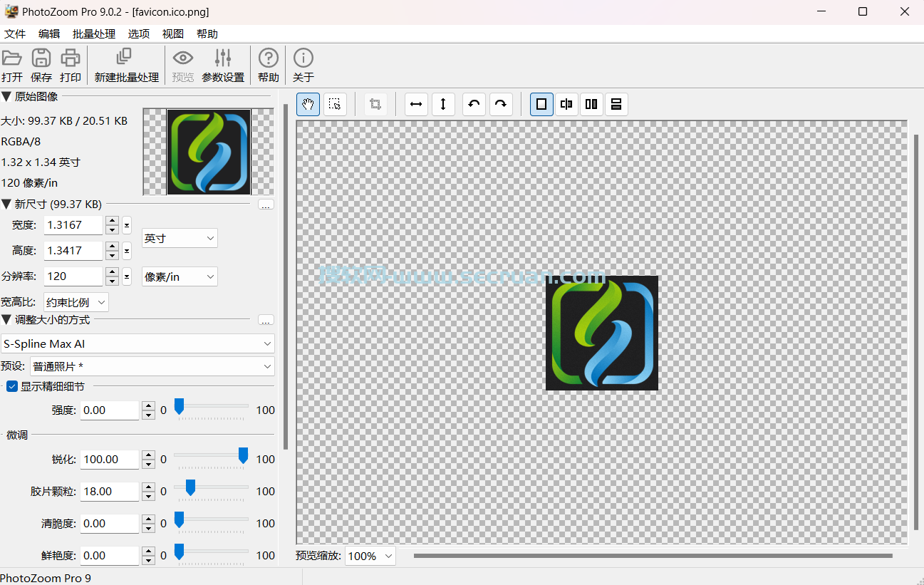Collapse the 原始图像 section
This screenshot has width=924, height=585.
[6, 96]
